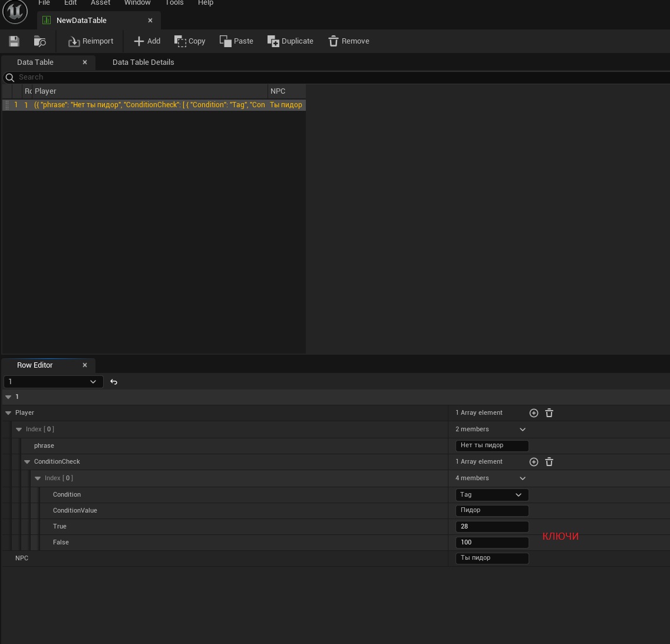The height and width of the screenshot is (644, 670).
Task: Open options chevron for '2 members'
Action: coord(523,430)
